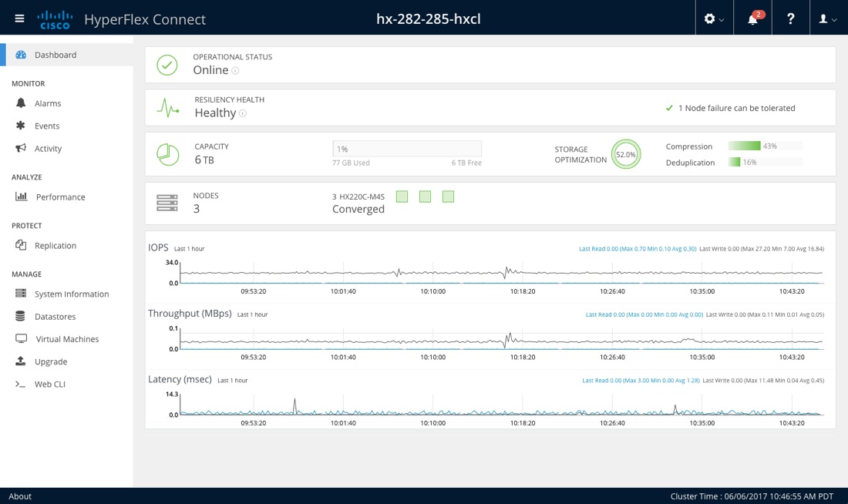The height and width of the screenshot is (504, 848).
Task: Open the alarms bell notification icon
Action: [755, 18]
